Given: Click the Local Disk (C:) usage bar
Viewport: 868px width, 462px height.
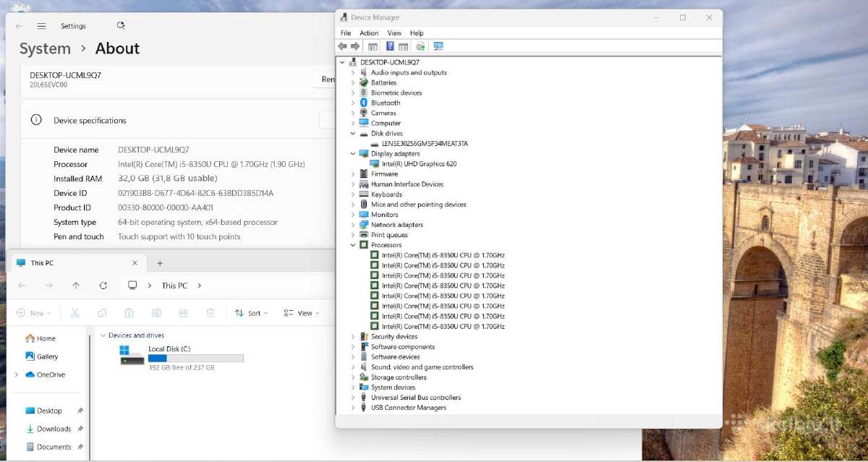Looking at the screenshot, I should (195, 358).
